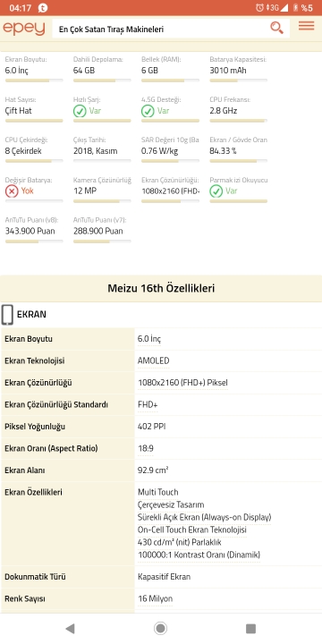Tap the Ekran Boyutu rating bar
This screenshot has height=644, width=322.
pos(34,80)
